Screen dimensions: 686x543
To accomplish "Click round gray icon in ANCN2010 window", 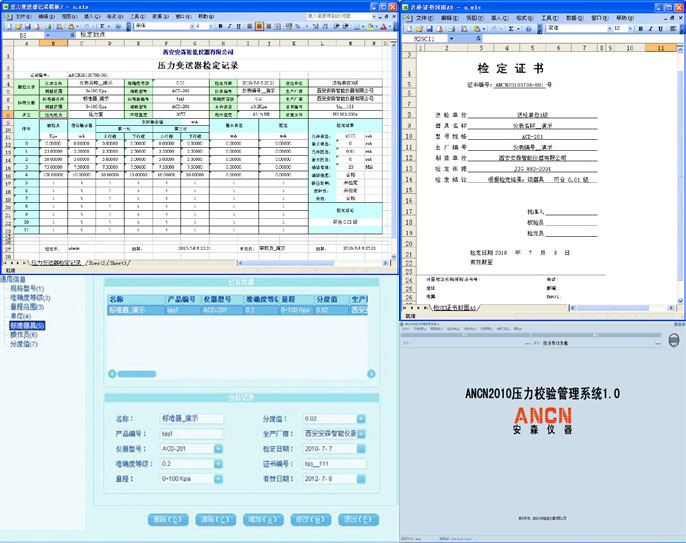I will [x=674, y=340].
